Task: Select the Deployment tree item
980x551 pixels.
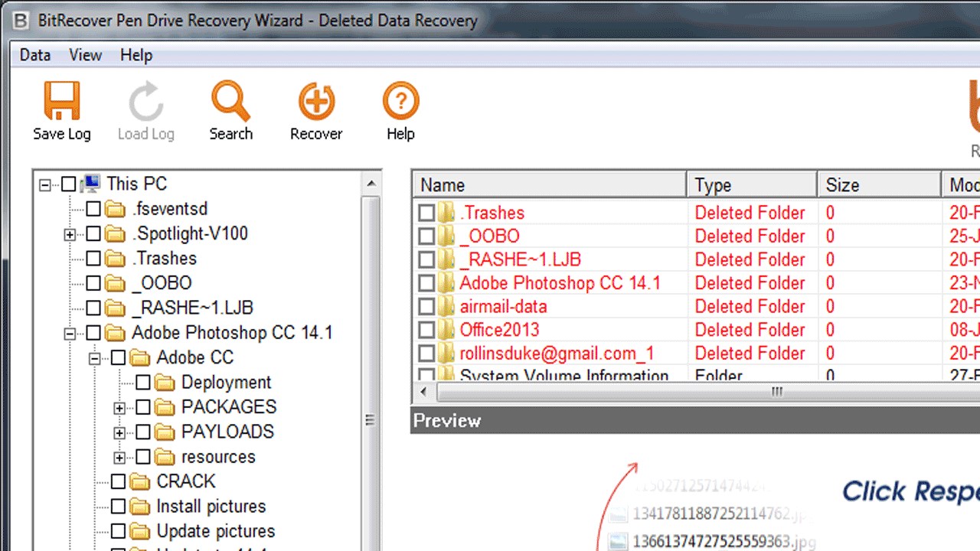Action: (227, 382)
